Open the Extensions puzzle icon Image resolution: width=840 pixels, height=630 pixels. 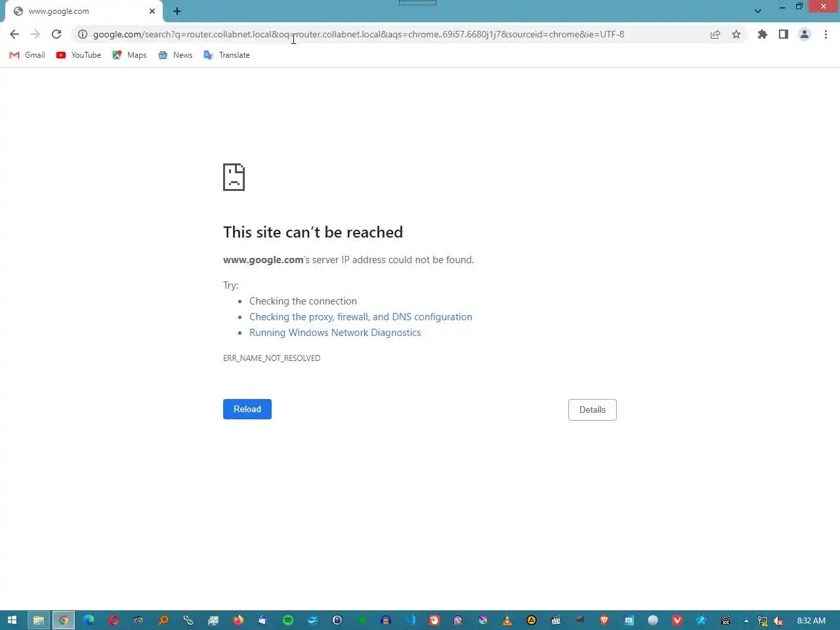pyautogui.click(x=763, y=34)
